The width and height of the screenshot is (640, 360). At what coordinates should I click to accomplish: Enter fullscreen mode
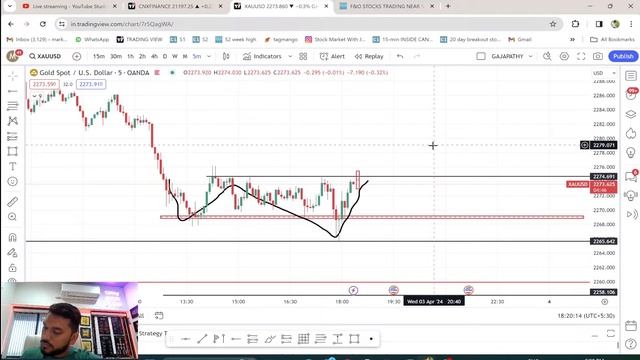tap(581, 56)
